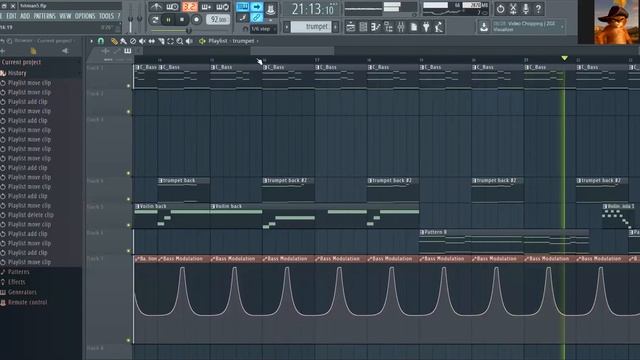Select previous pattern with left arrow
This screenshot has height=360, width=640.
pyautogui.click(x=287, y=27)
